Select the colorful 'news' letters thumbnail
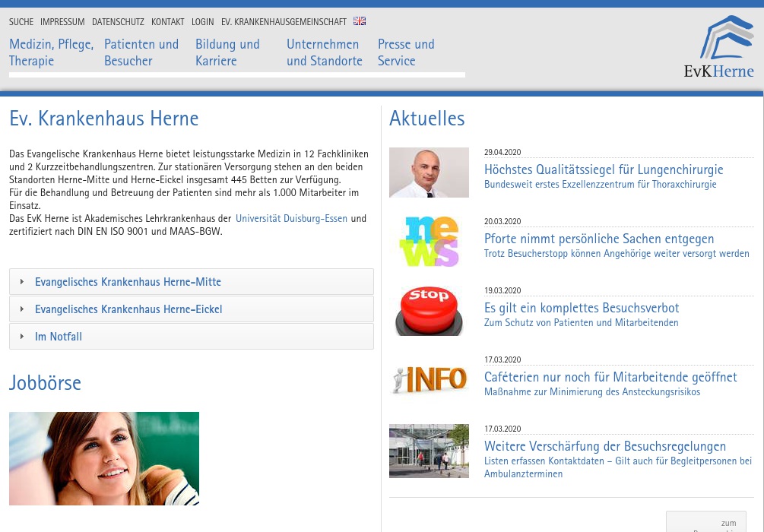764x532 pixels. point(429,241)
